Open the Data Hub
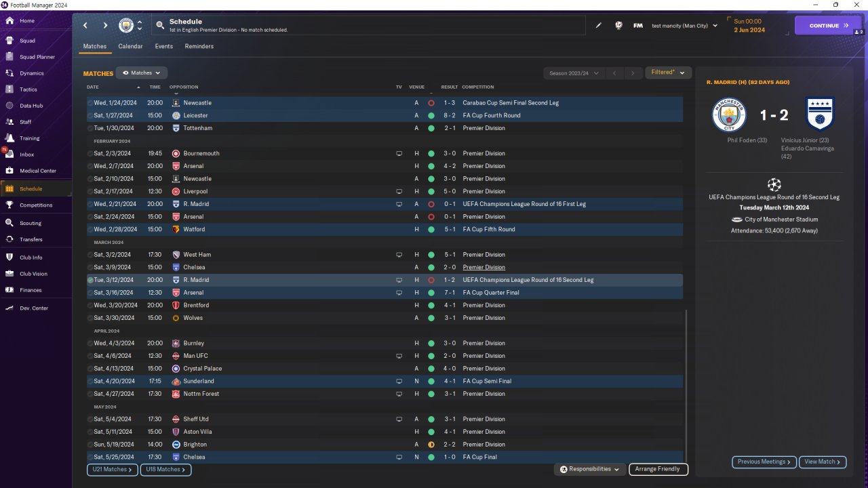The height and width of the screenshot is (488, 868). click(x=31, y=106)
